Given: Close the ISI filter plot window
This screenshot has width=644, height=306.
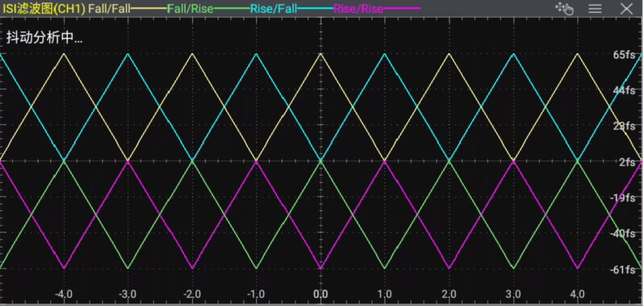Looking at the screenshot, I should [626, 8].
